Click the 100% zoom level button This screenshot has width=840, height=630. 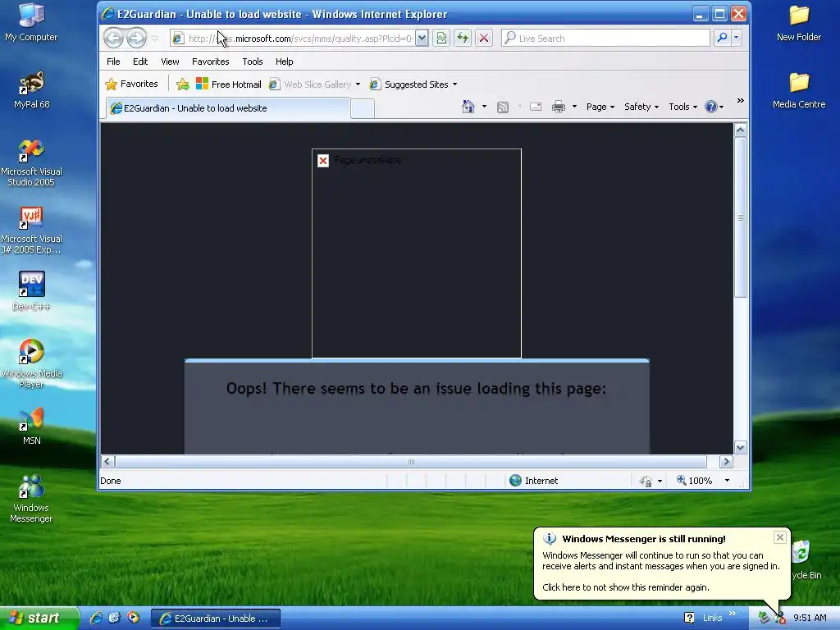click(696, 481)
